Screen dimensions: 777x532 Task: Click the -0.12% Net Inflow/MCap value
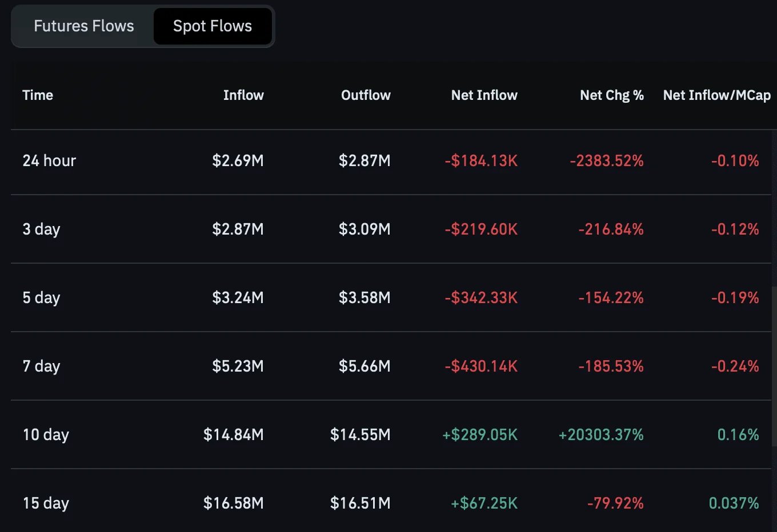(x=735, y=229)
